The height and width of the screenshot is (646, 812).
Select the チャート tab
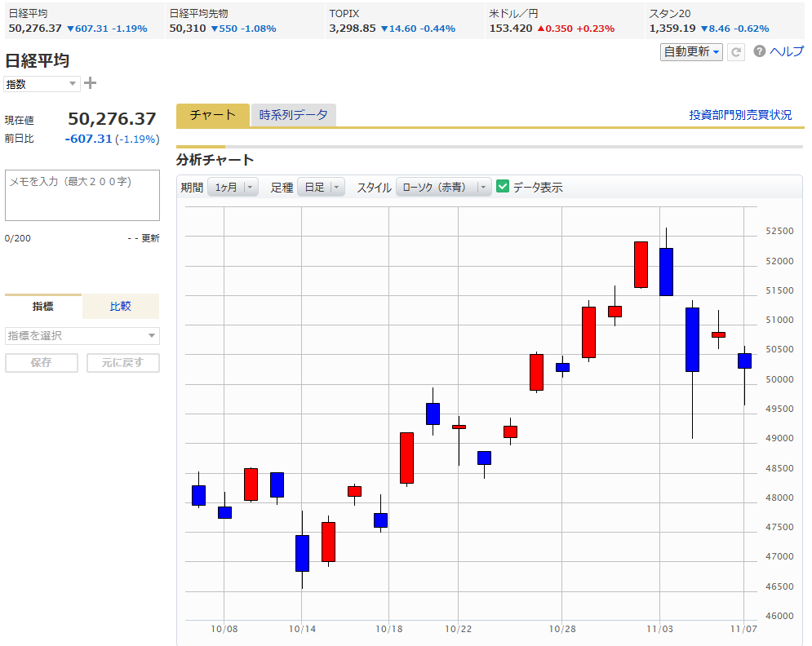[212, 116]
